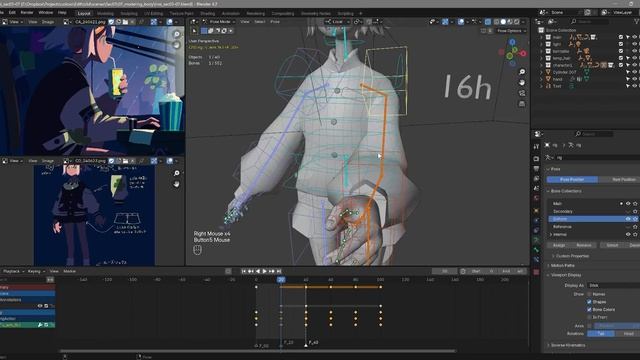The image size is (640, 360).
Task: Click the select box tool in viewport
Action: coord(194,31)
